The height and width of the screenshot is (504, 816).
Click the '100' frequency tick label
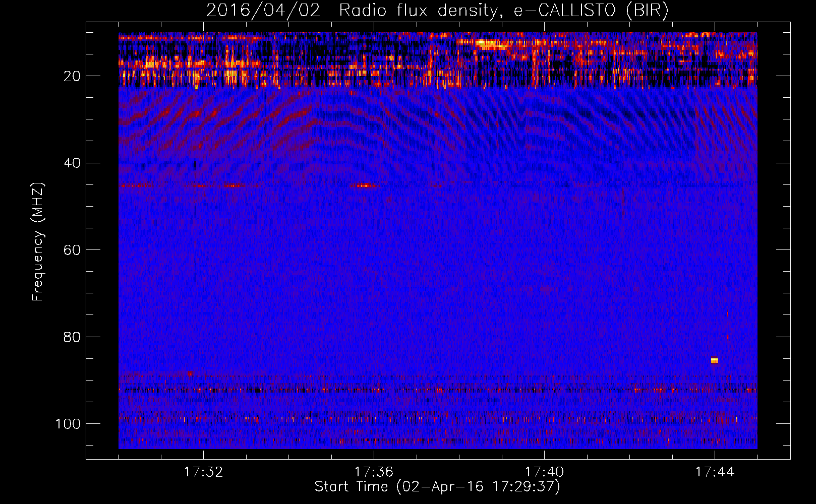tap(68, 424)
